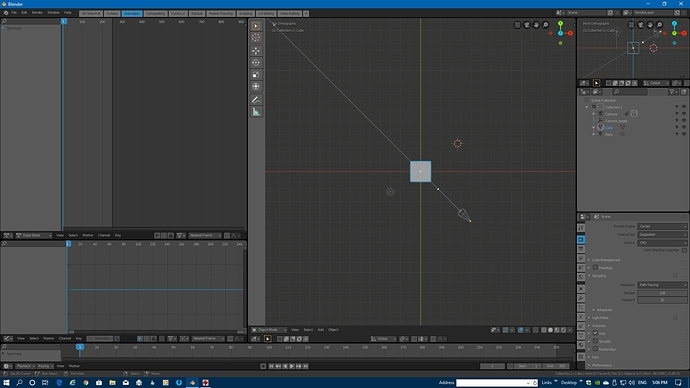Screen dimensions: 690x388
Task: Open the Output properties tab
Action: coord(581,249)
